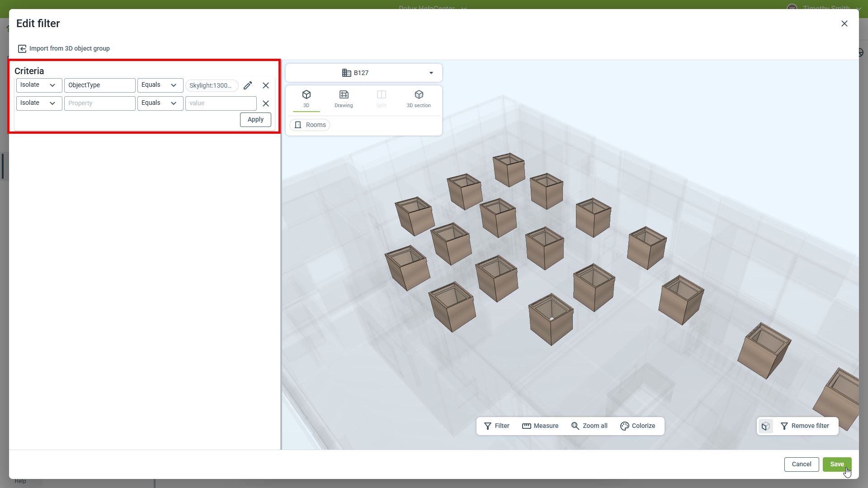The image size is (868, 488).
Task: Click the Cancel button
Action: click(801, 464)
